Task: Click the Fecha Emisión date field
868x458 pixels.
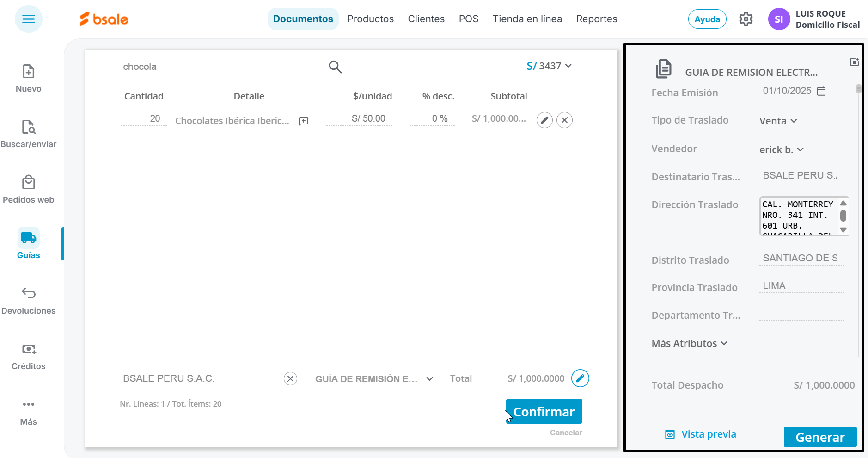Action: pos(787,91)
